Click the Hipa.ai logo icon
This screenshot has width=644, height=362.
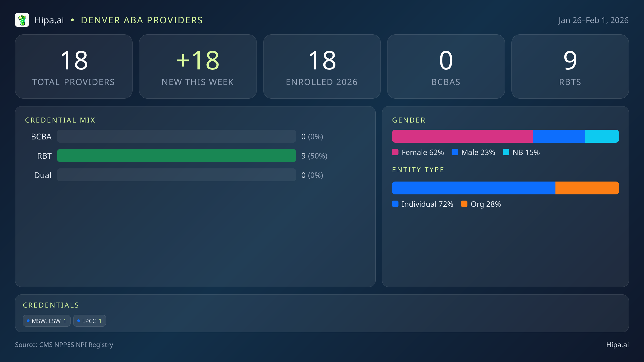click(22, 20)
